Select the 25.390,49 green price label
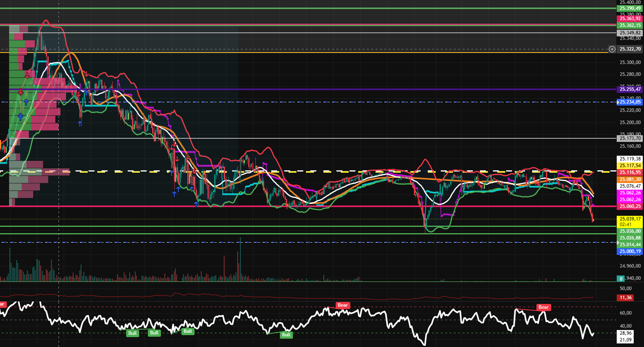Screen dimensions: 644x347 (x=630, y=8)
